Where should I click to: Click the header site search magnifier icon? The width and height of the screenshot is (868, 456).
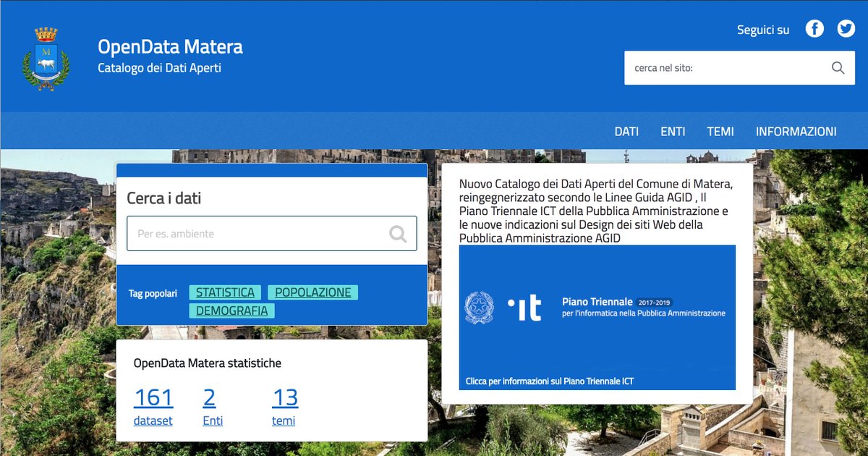[838, 68]
